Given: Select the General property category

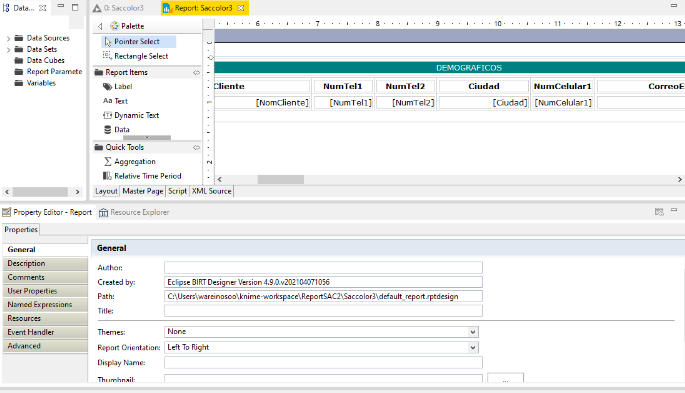Looking at the screenshot, I should point(45,249).
